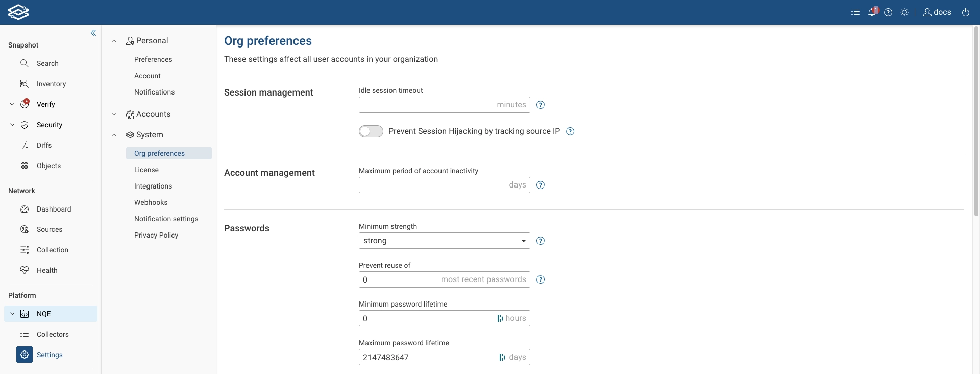980x374 pixels.
Task: Open personal Preferences page
Action: pyautogui.click(x=153, y=59)
